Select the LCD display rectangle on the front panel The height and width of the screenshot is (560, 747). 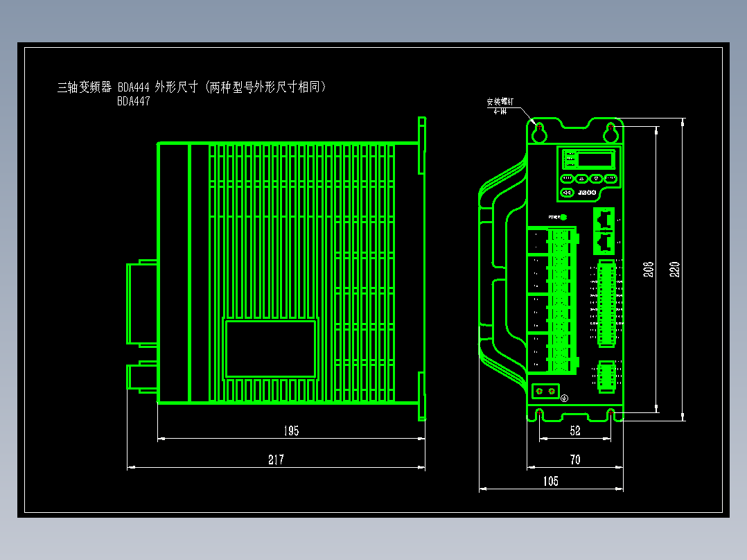[595, 159]
